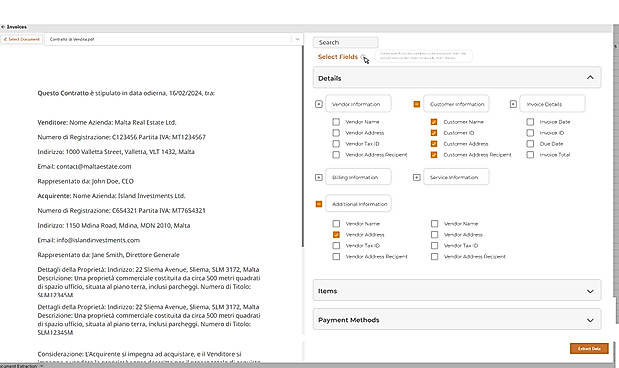Click the line 'Rappresentato da: John Doe, CEO'
The height and width of the screenshot is (368, 619).
(x=85, y=181)
